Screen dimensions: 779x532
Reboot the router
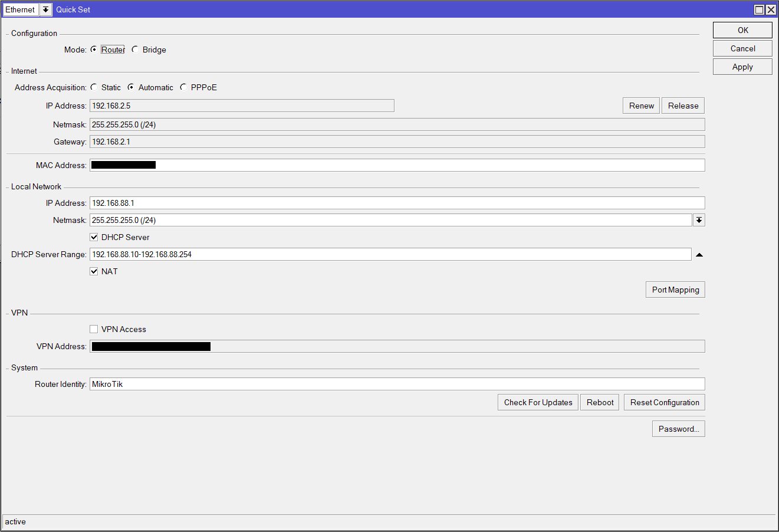(x=600, y=402)
